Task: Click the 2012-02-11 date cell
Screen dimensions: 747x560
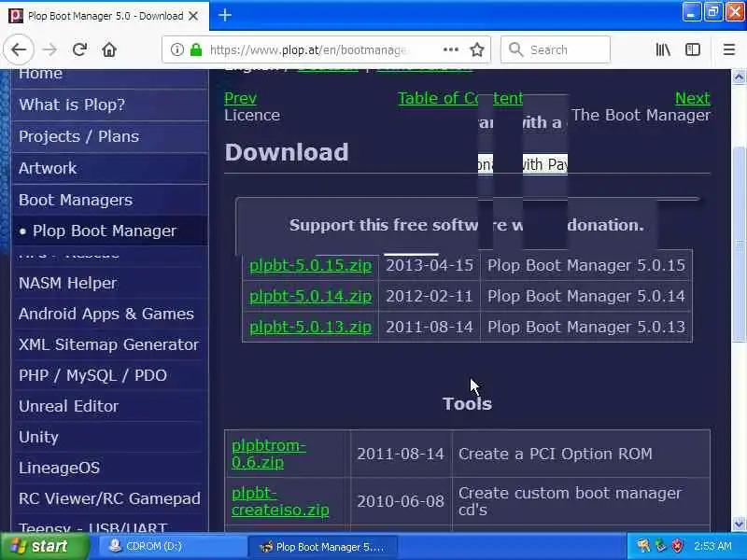Action: [x=430, y=296]
